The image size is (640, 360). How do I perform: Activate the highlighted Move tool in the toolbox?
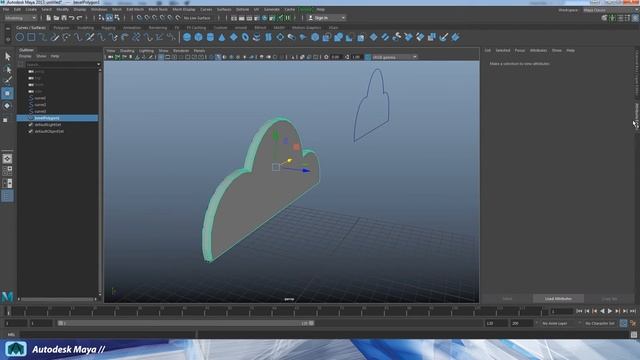(x=7, y=93)
